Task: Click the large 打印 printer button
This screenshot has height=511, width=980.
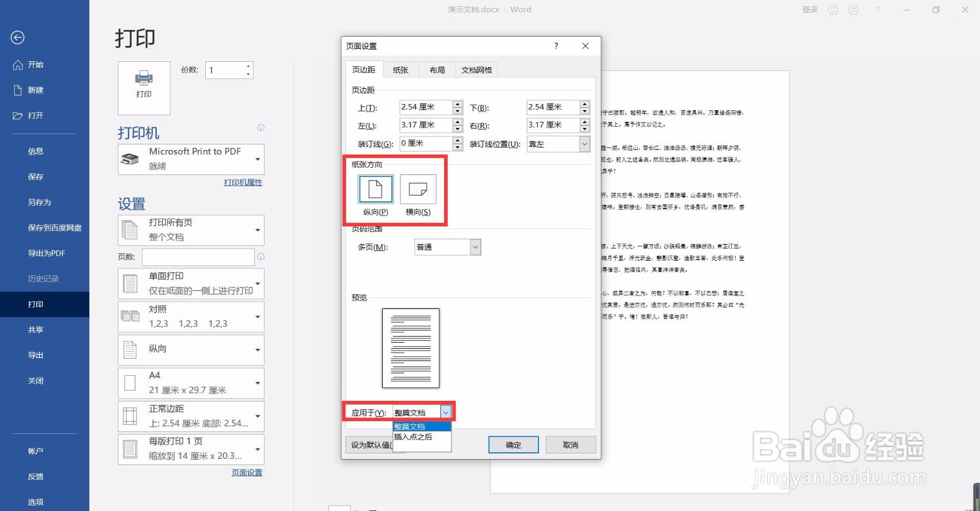Action: click(x=144, y=88)
